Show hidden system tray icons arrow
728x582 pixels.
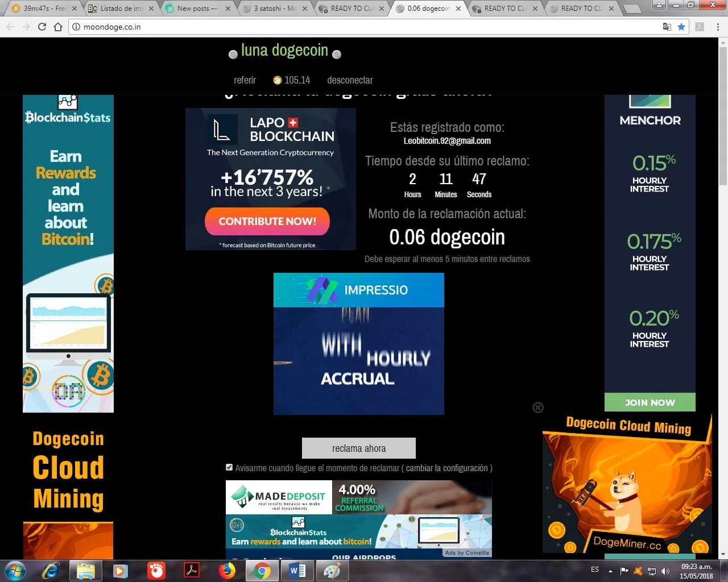pos(610,571)
